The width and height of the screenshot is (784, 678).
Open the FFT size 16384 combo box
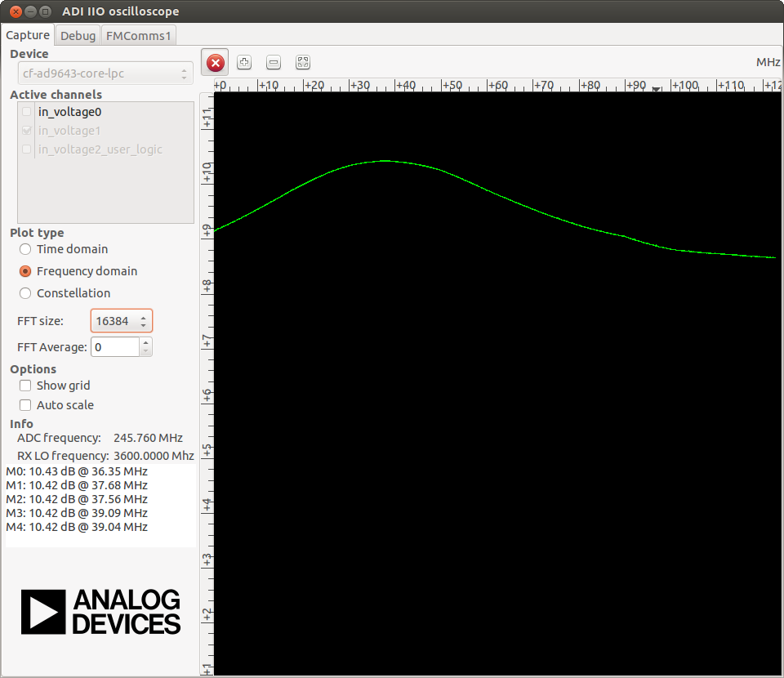(x=122, y=321)
